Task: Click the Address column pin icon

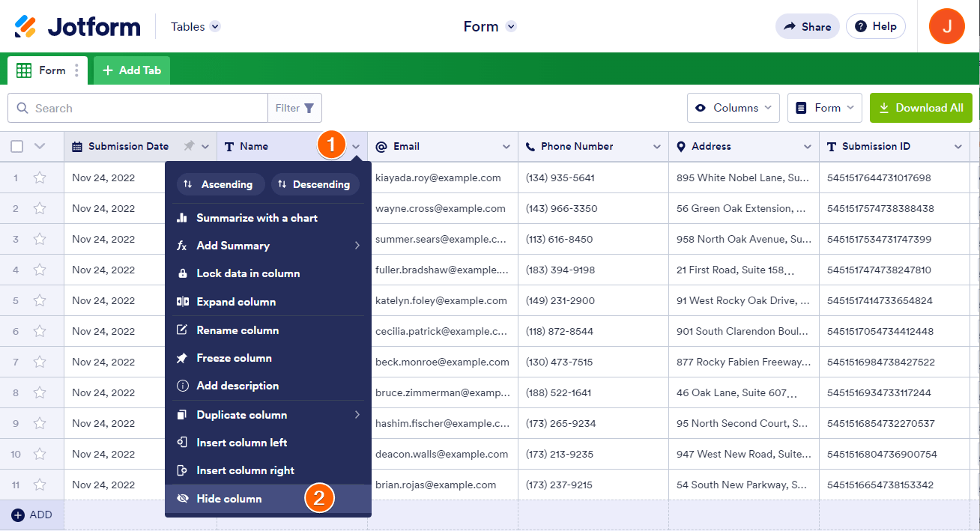Action: point(681,146)
